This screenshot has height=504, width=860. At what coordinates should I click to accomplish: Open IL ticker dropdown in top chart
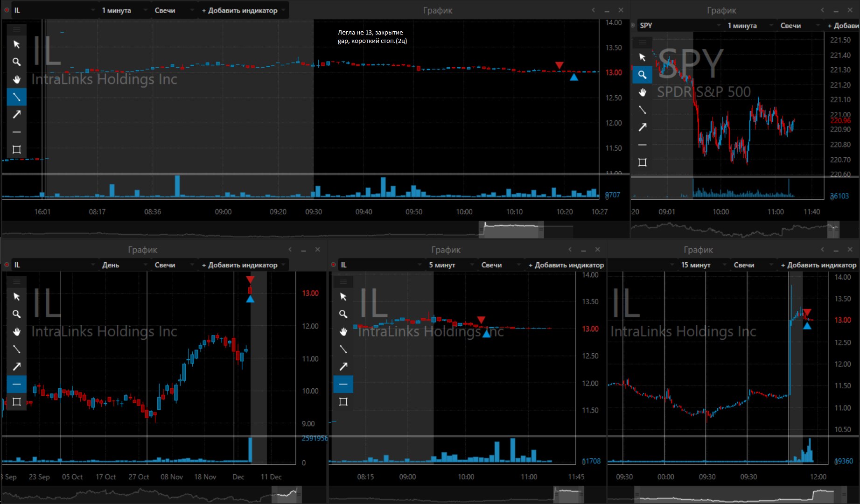[x=54, y=10]
